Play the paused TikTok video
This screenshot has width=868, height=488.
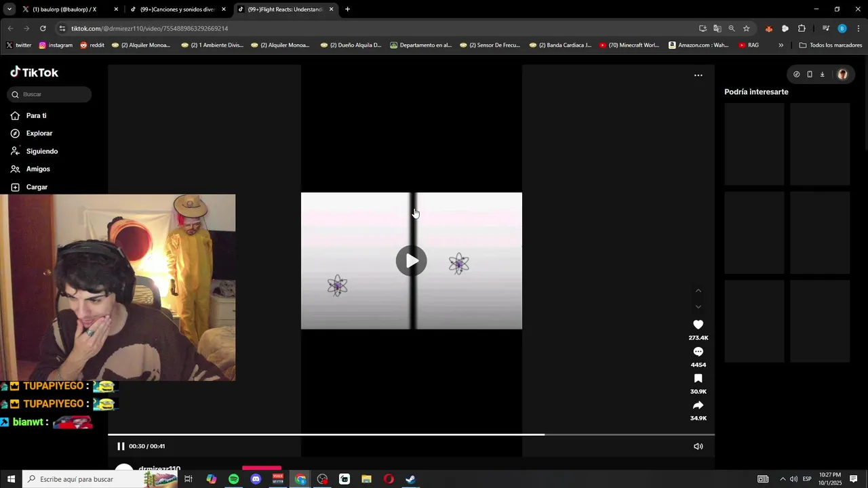(412, 261)
